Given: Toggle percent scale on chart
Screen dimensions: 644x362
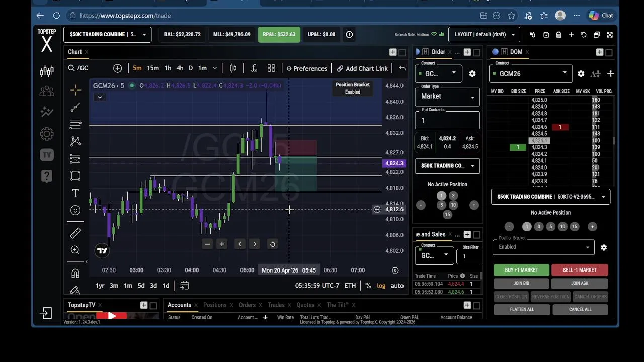Looking at the screenshot, I should [x=368, y=286].
